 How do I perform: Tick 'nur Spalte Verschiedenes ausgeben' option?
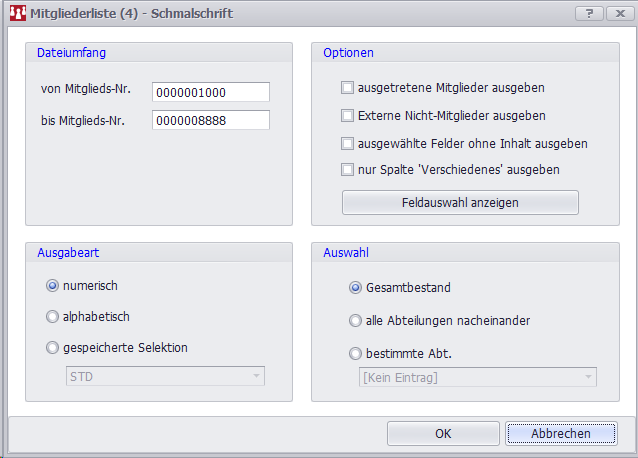[348, 169]
